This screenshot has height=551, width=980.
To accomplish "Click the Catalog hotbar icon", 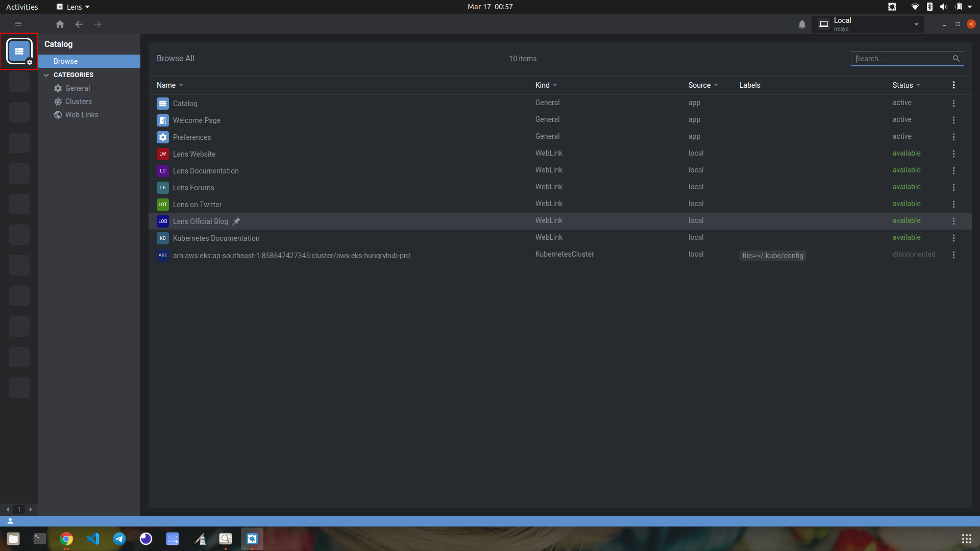I will (x=19, y=51).
